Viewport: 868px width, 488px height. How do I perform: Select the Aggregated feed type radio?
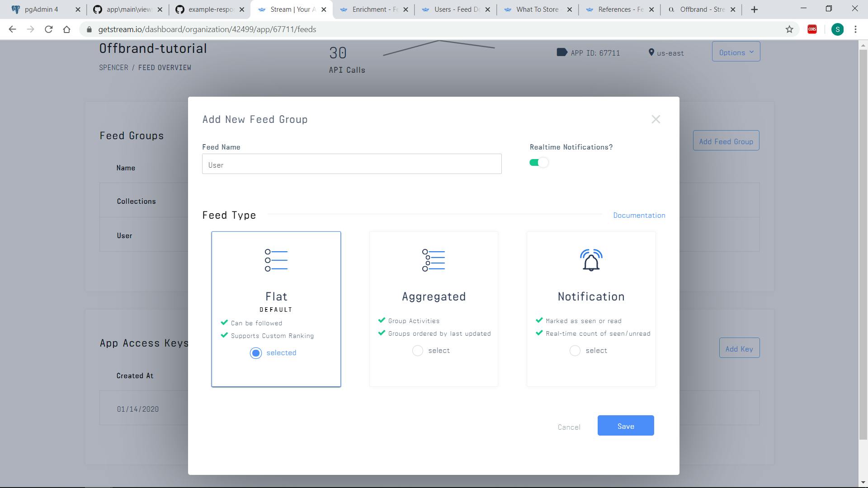coord(417,351)
